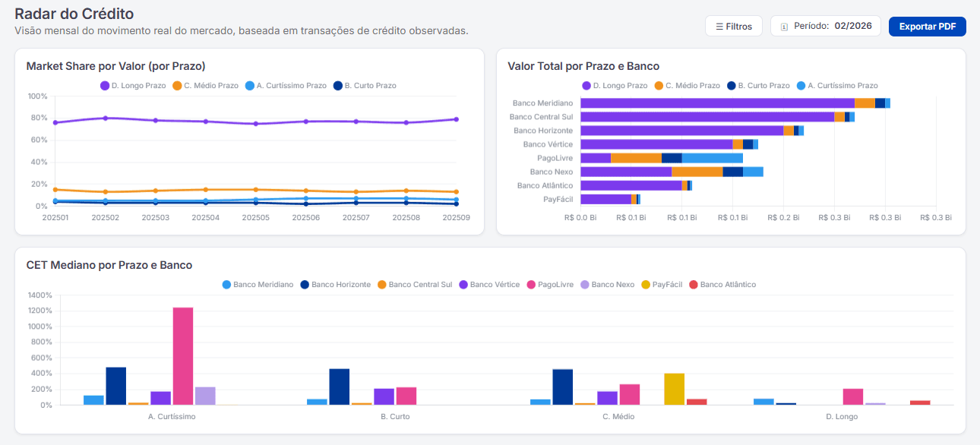Toggle D. Longo Prazo in Market Share legend
The width and height of the screenshot is (980, 445).
coord(133,86)
